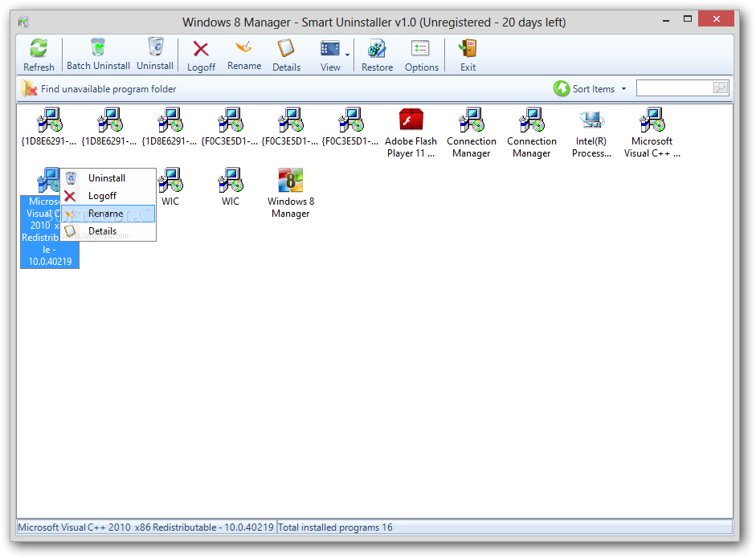
Task: Choose Logoff in the context menu
Action: pyautogui.click(x=108, y=196)
